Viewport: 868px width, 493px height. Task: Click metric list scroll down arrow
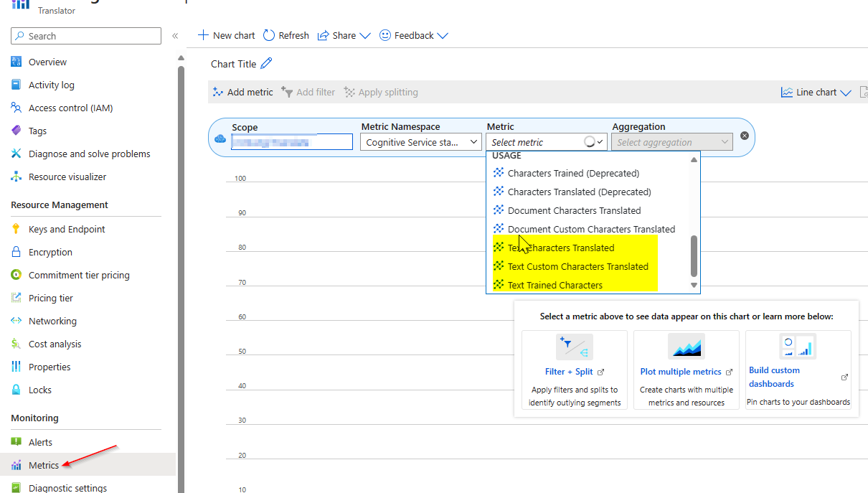pos(694,285)
